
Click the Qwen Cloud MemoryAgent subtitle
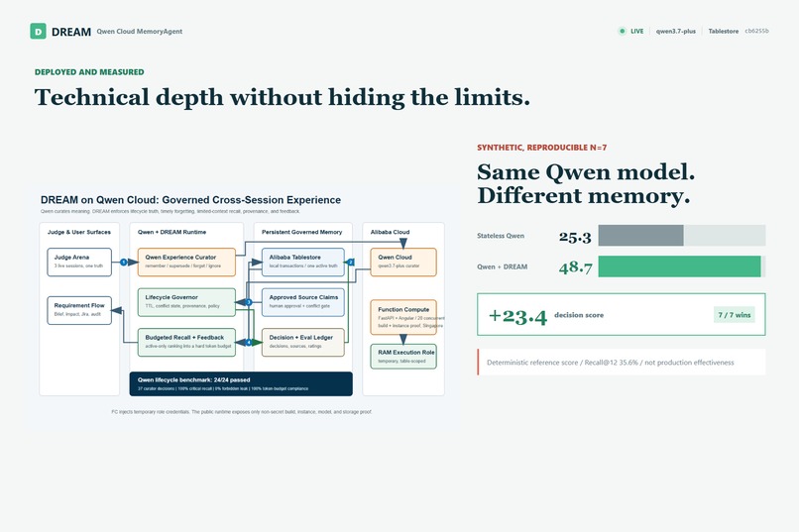coord(140,31)
